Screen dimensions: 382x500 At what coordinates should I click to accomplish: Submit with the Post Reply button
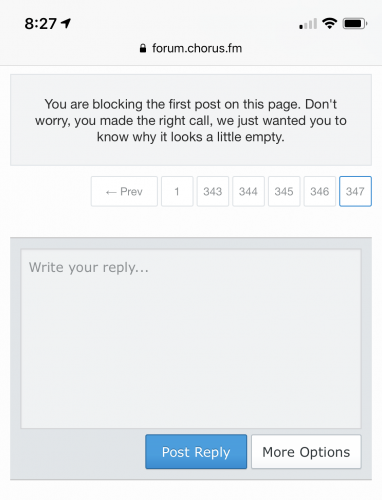(x=196, y=452)
